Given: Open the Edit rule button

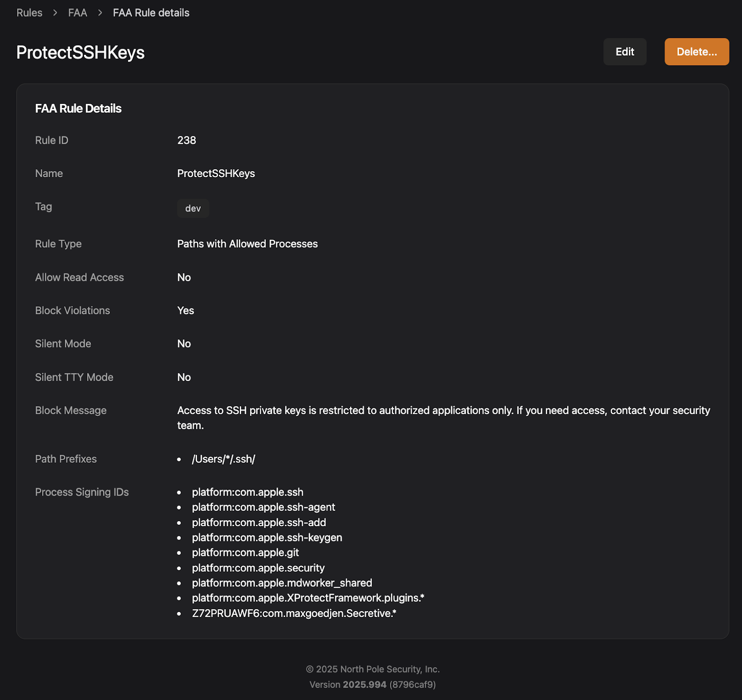Looking at the screenshot, I should point(624,51).
